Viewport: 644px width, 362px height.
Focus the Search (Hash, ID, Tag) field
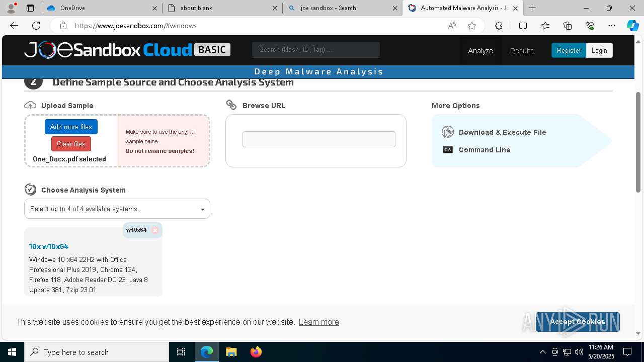316,49
